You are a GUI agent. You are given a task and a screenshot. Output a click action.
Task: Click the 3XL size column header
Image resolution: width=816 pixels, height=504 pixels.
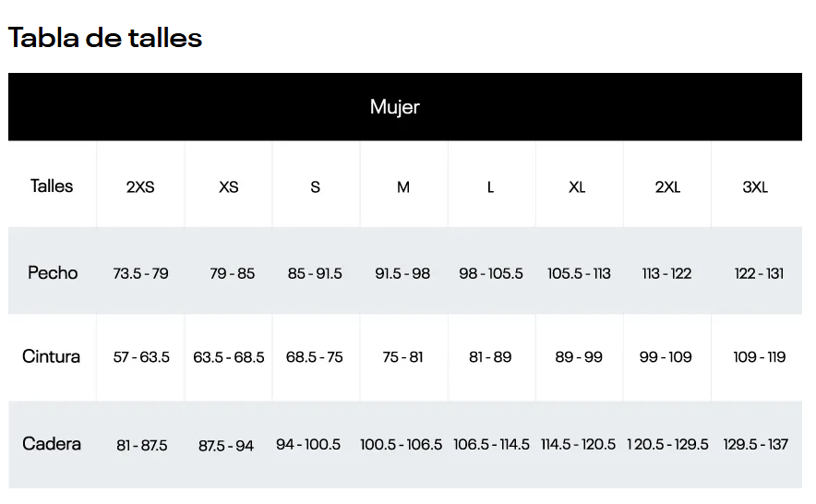tap(755, 186)
